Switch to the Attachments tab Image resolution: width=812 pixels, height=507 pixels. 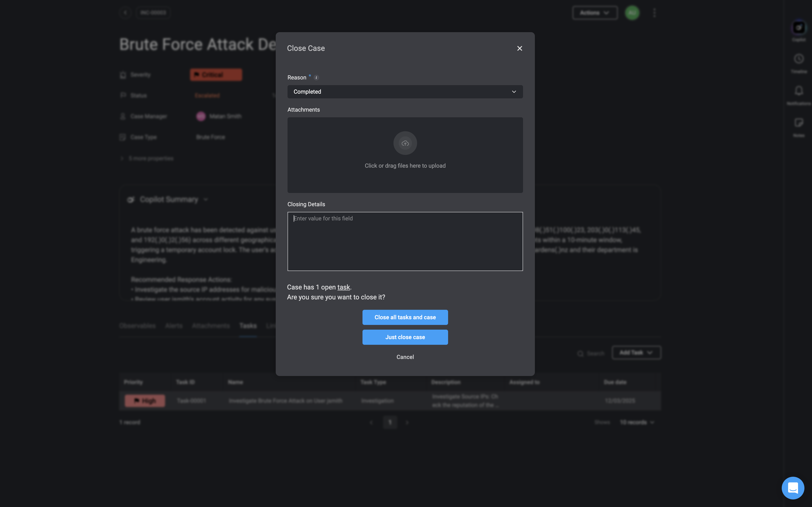(210, 326)
